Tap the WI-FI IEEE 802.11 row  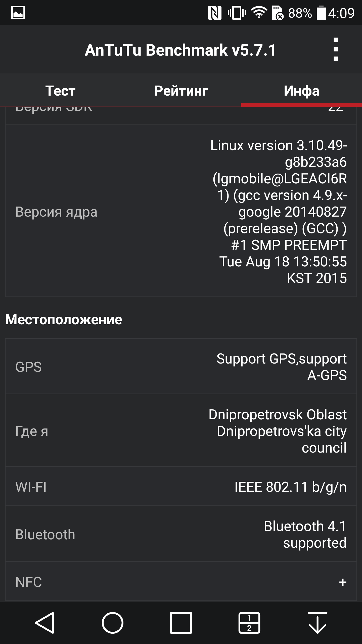pos(181,487)
